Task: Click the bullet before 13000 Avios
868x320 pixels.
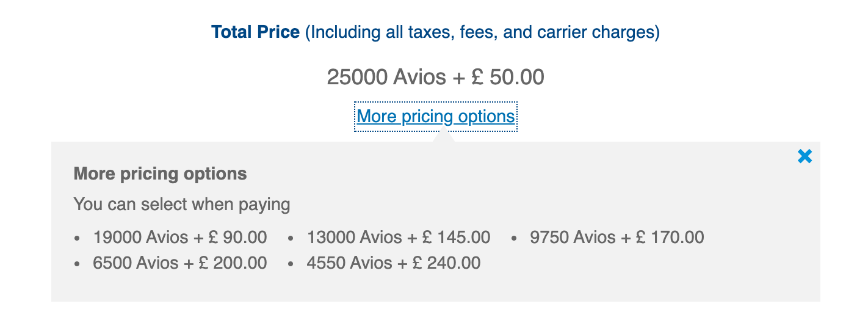Action: click(291, 238)
